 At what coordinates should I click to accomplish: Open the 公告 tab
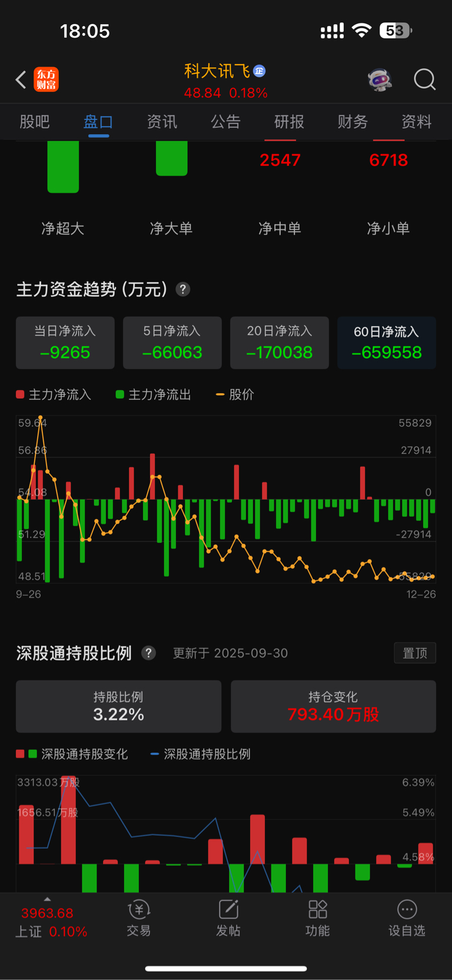point(226,122)
